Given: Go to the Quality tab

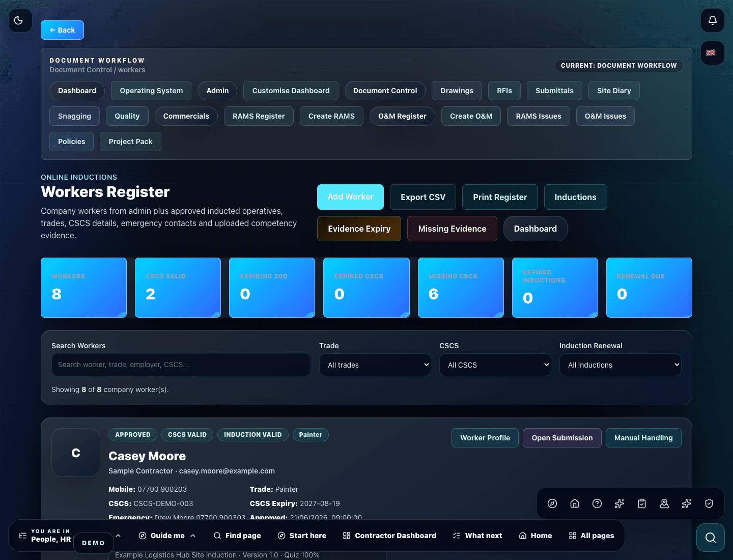Looking at the screenshot, I should (x=127, y=116).
